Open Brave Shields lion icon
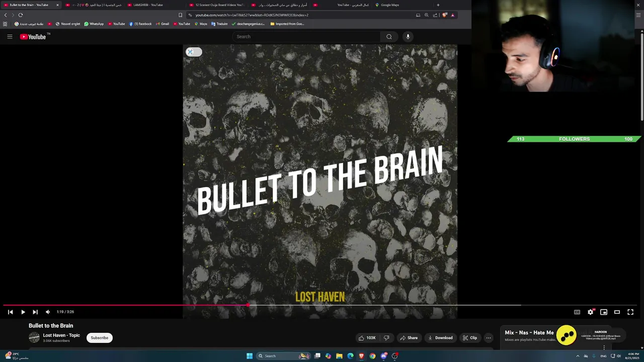Screen dimensions: 644x362 click(444, 15)
